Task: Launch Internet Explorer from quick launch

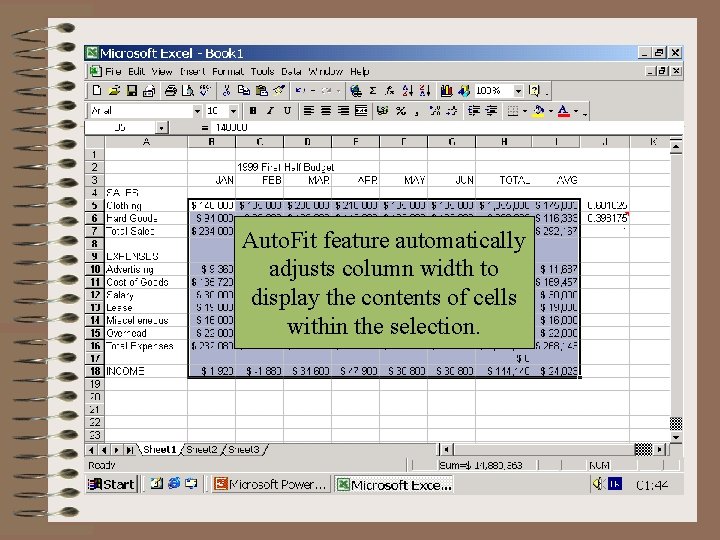Action: [x=174, y=483]
